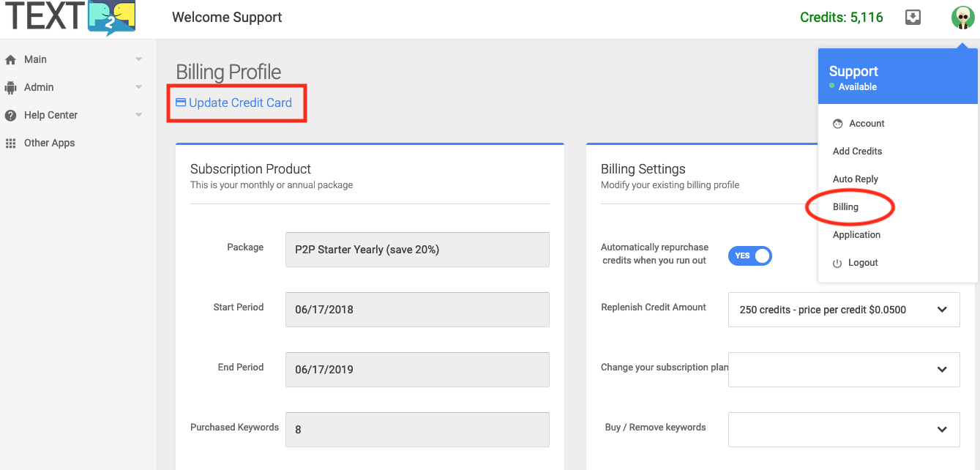Click the user avatar in top right

point(962,17)
